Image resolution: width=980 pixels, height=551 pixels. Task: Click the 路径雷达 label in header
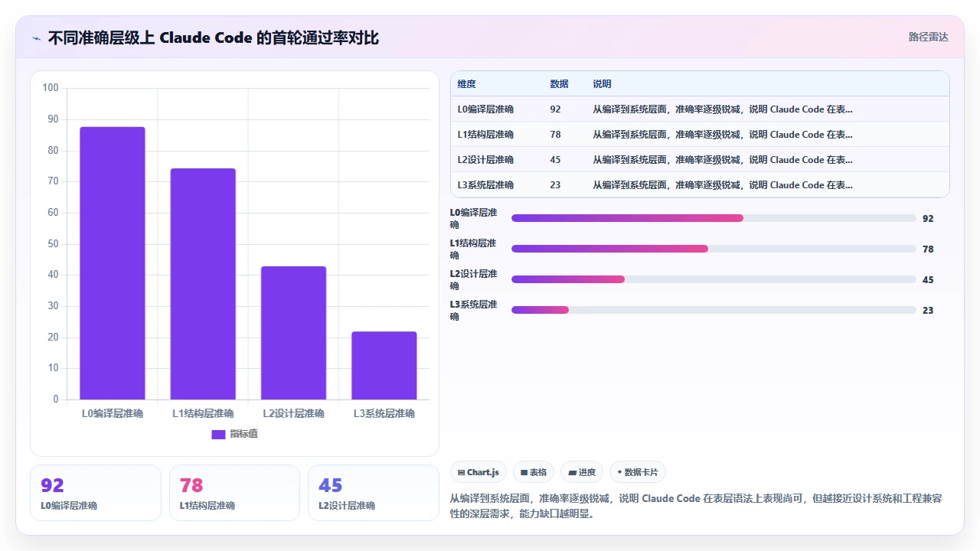point(928,37)
